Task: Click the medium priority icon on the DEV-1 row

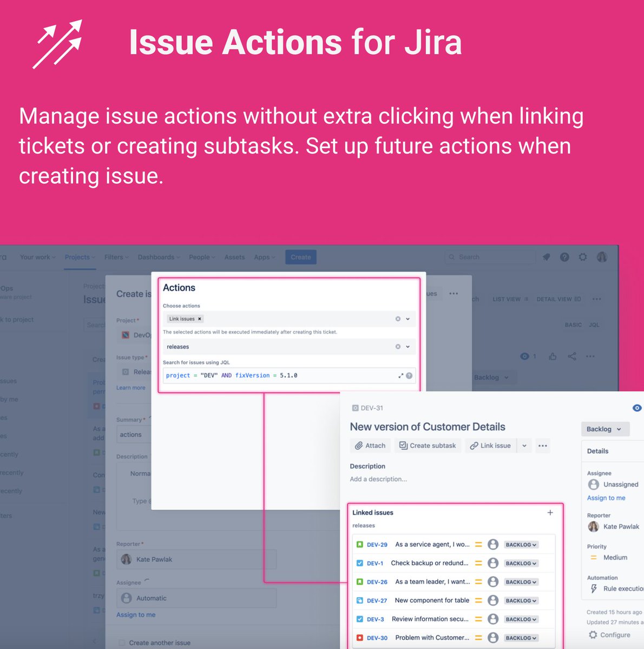Action: click(478, 564)
